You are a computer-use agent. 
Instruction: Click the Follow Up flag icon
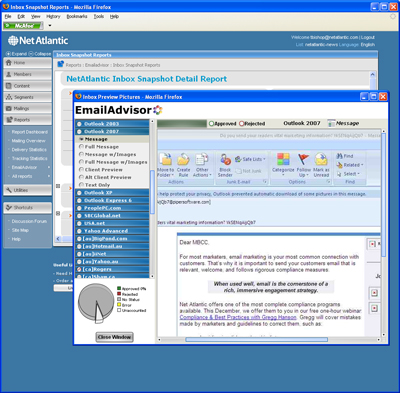[x=303, y=159]
